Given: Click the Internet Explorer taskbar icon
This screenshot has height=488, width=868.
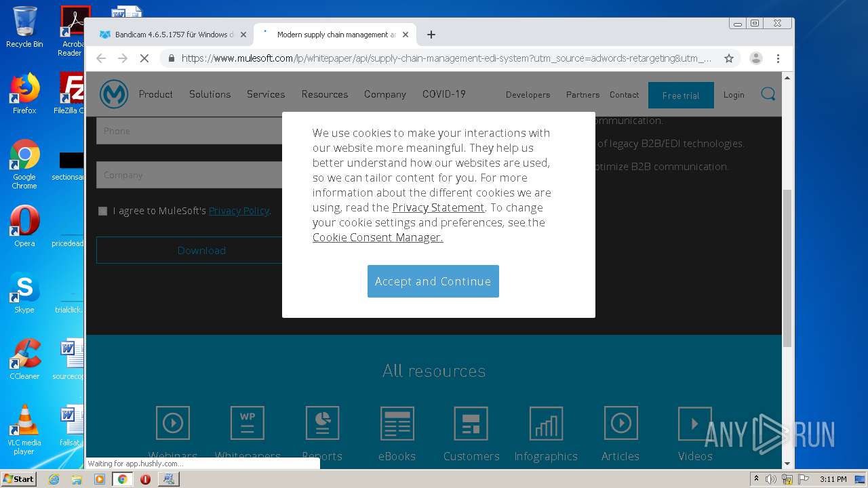Looking at the screenshot, I should pyautogui.click(x=54, y=479).
